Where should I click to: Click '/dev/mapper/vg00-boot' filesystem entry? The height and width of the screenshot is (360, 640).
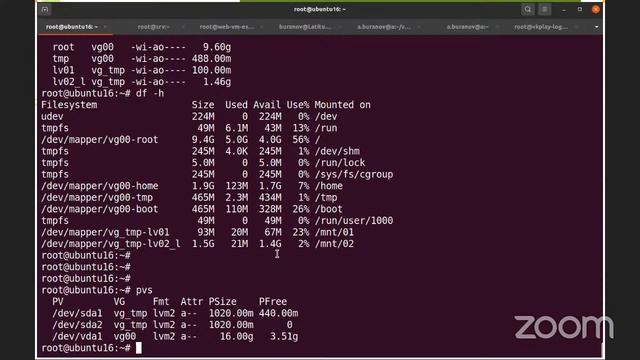100,209
